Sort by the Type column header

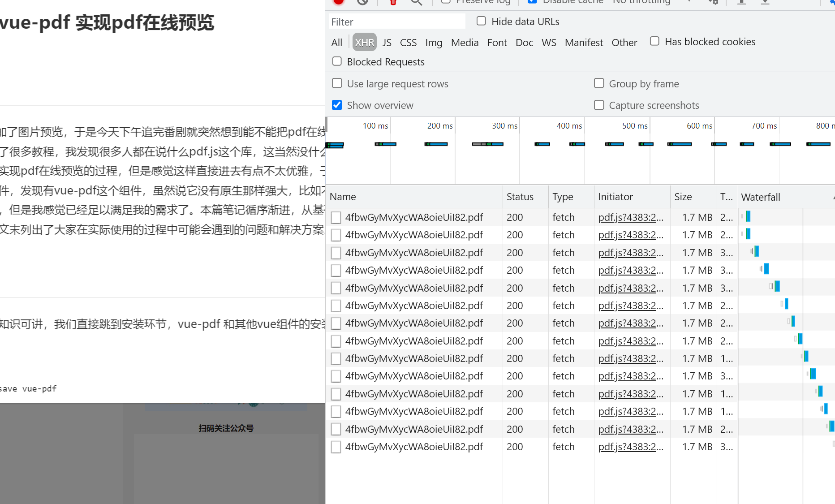click(571, 197)
